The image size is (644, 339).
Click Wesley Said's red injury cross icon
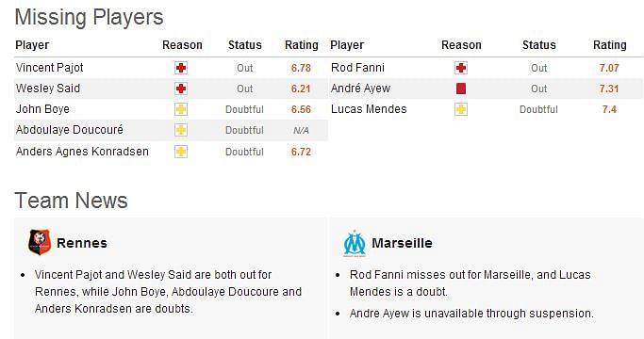[181, 89]
